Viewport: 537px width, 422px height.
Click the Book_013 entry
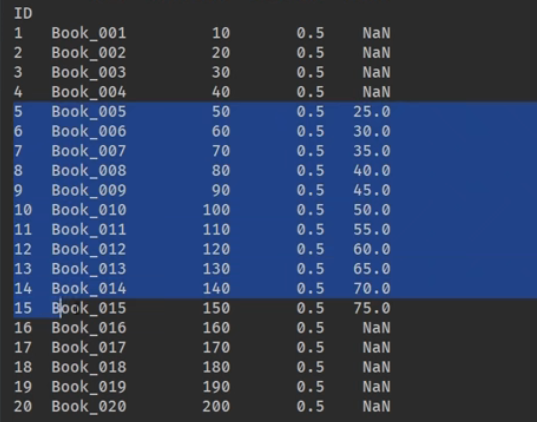click(89, 269)
